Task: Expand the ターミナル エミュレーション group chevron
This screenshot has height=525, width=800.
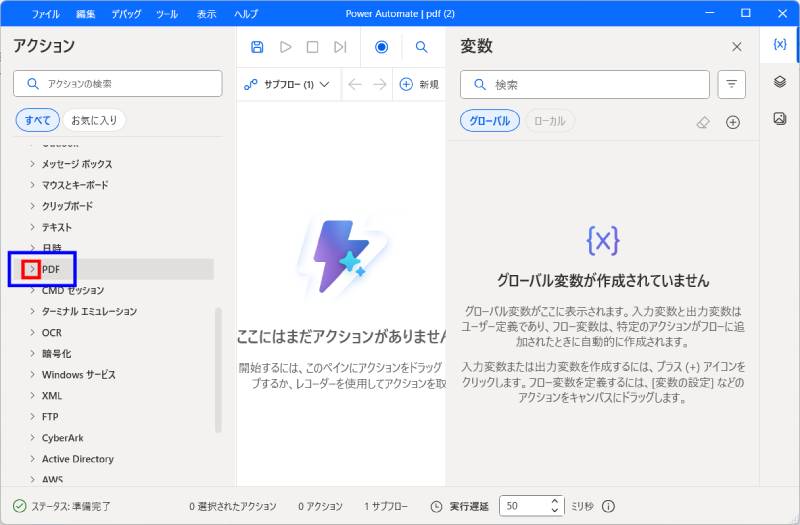Action: 32,311
